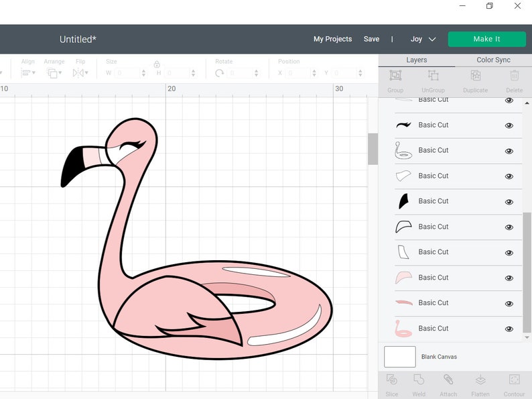Hide the flamingo outline layer
532x399 pixels.
[x=509, y=151]
